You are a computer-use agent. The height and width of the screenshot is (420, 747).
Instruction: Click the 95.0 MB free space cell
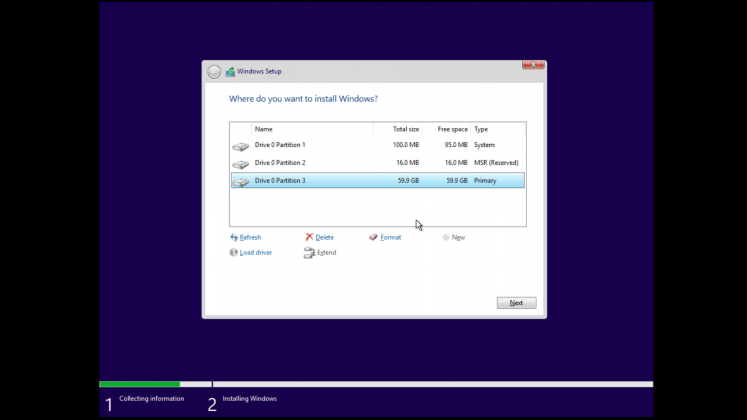tap(456, 145)
